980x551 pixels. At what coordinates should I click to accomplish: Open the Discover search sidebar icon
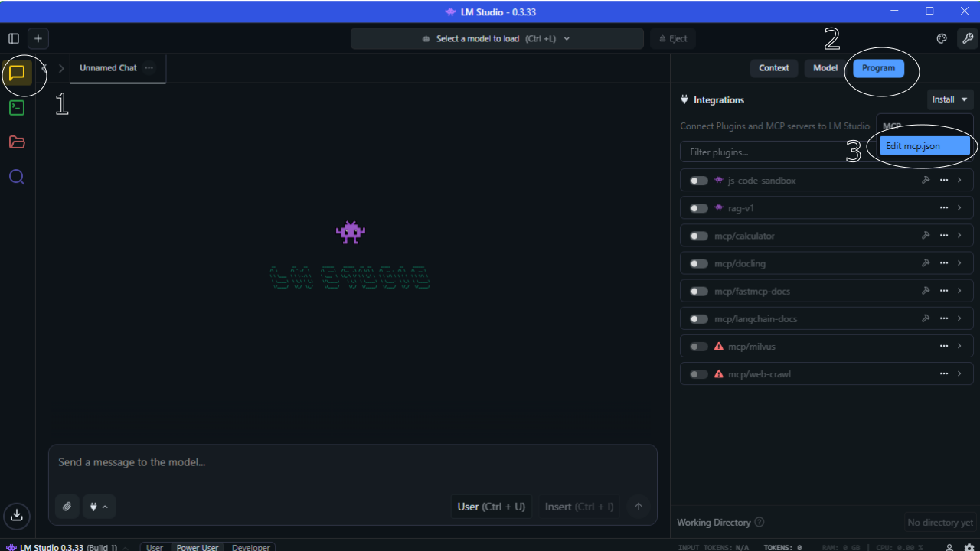[17, 178]
